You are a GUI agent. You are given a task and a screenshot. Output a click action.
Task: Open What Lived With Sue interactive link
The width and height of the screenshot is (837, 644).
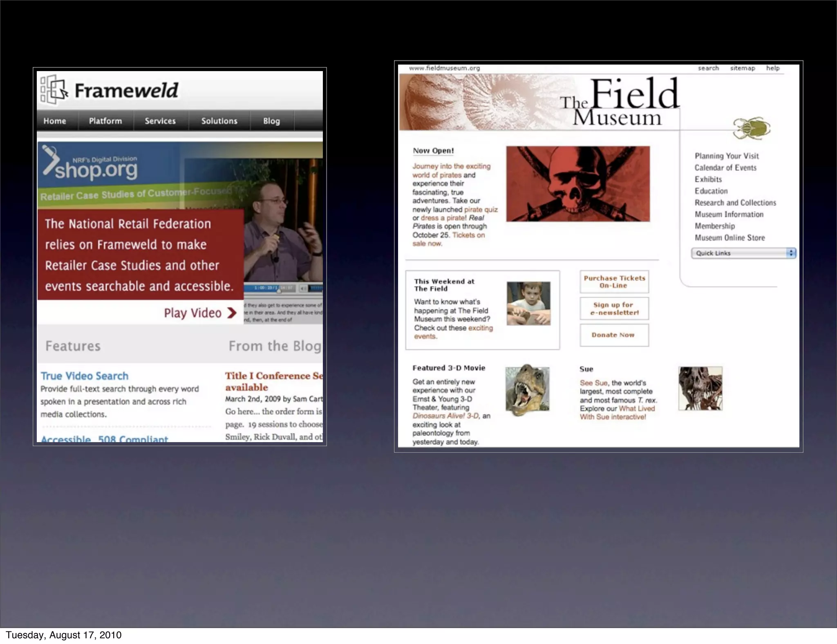pos(617,413)
